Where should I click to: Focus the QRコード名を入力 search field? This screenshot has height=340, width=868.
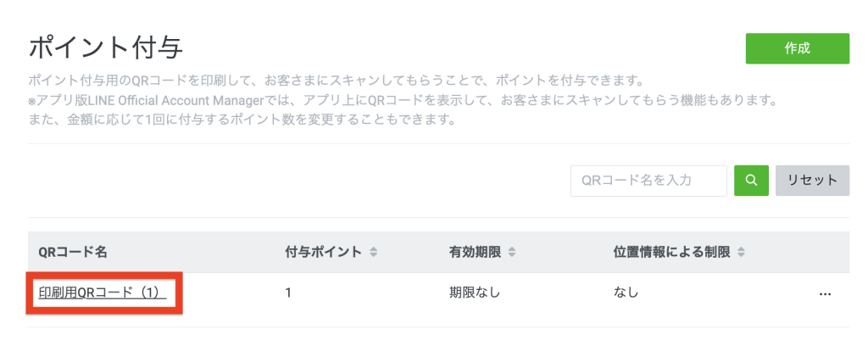(648, 181)
